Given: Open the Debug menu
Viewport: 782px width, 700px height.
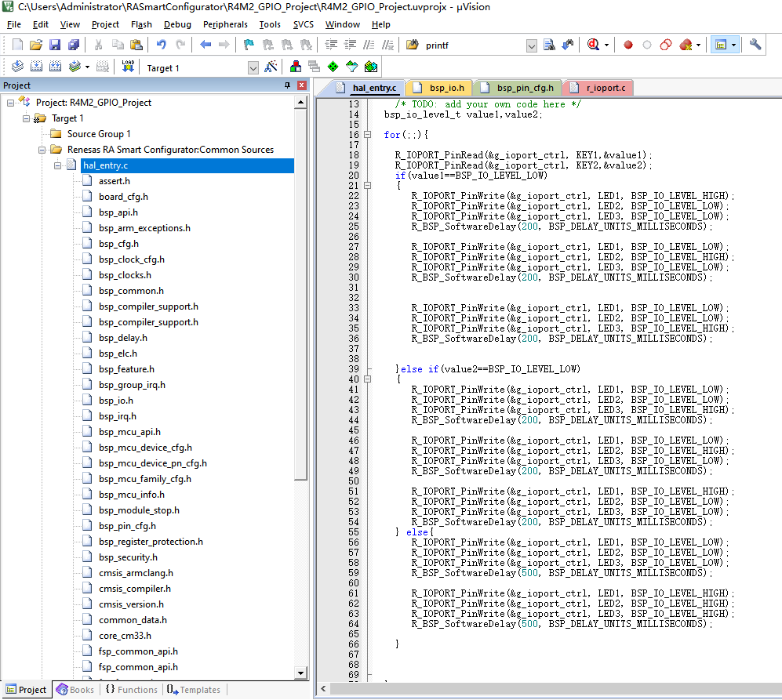Looking at the screenshot, I should [x=177, y=24].
